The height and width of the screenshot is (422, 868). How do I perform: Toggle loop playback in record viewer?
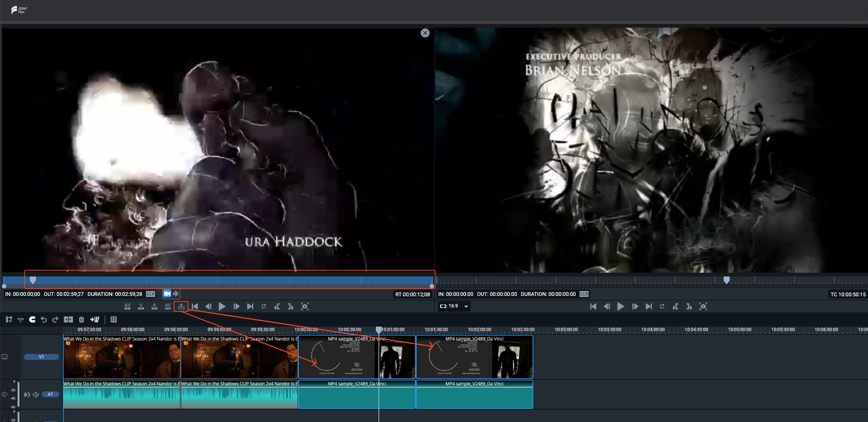[662, 306]
